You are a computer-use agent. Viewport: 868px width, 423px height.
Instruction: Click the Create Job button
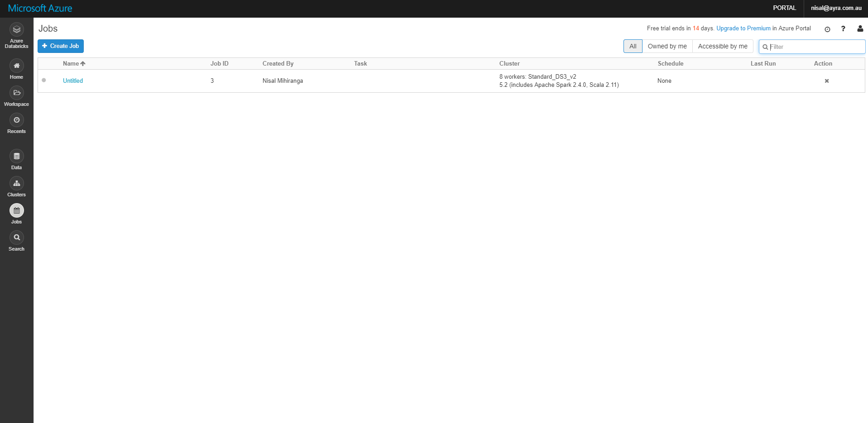pos(61,46)
